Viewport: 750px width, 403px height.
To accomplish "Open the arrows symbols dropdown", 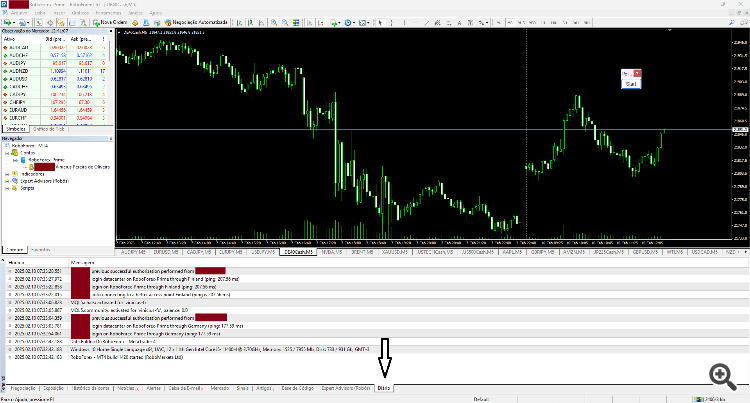I will point(483,22).
